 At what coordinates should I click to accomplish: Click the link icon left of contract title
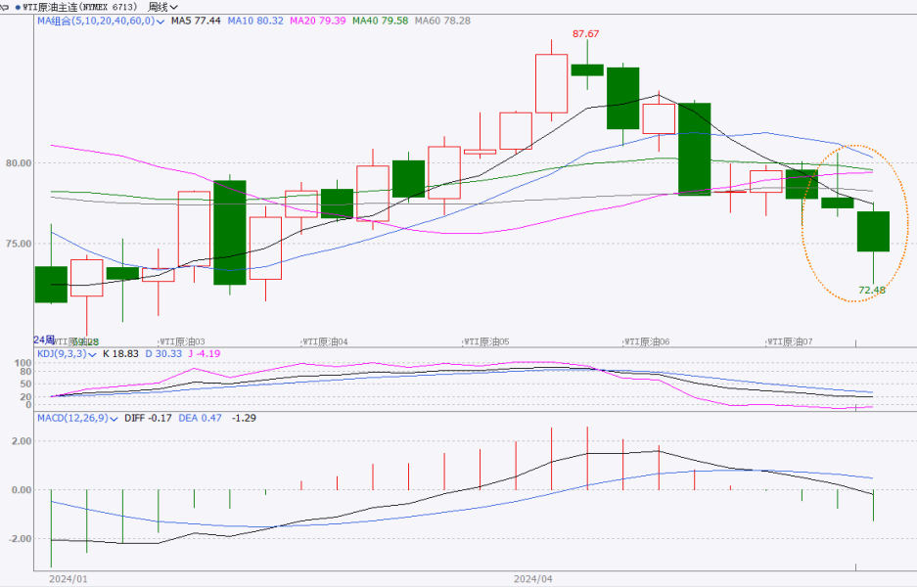[x=6, y=7]
